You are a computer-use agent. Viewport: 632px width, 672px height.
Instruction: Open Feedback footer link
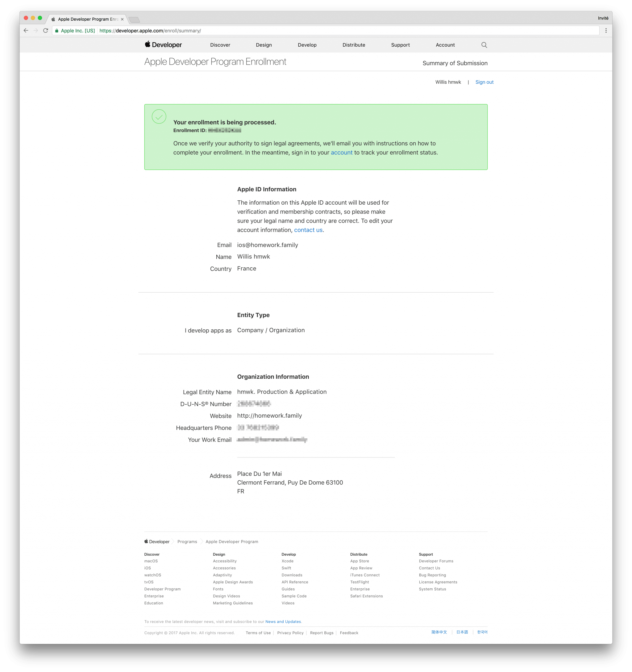(x=349, y=632)
